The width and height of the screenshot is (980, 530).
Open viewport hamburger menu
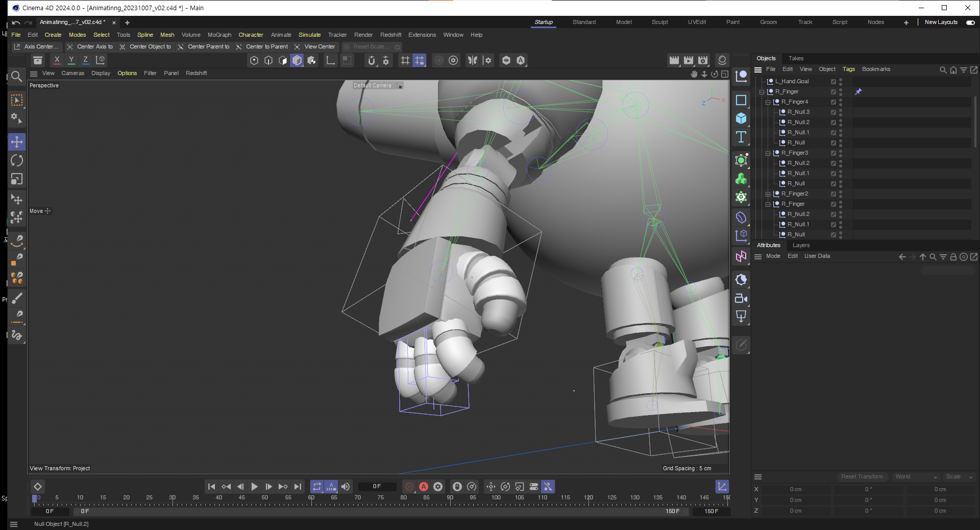(x=34, y=74)
